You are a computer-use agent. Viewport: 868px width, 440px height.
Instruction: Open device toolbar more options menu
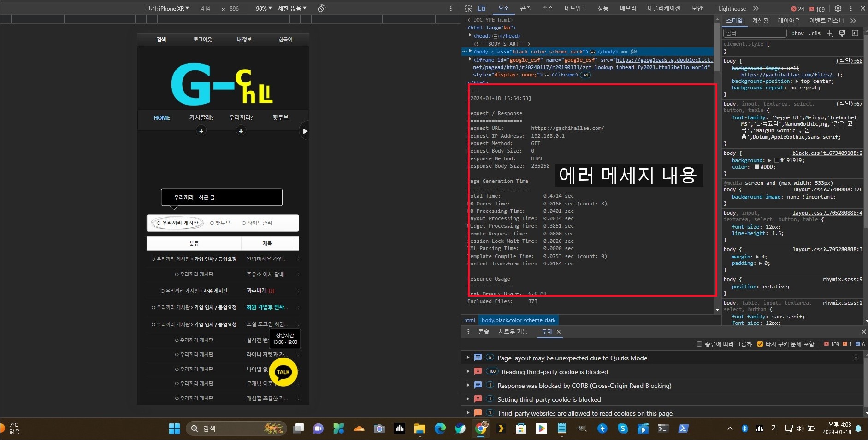(451, 8)
